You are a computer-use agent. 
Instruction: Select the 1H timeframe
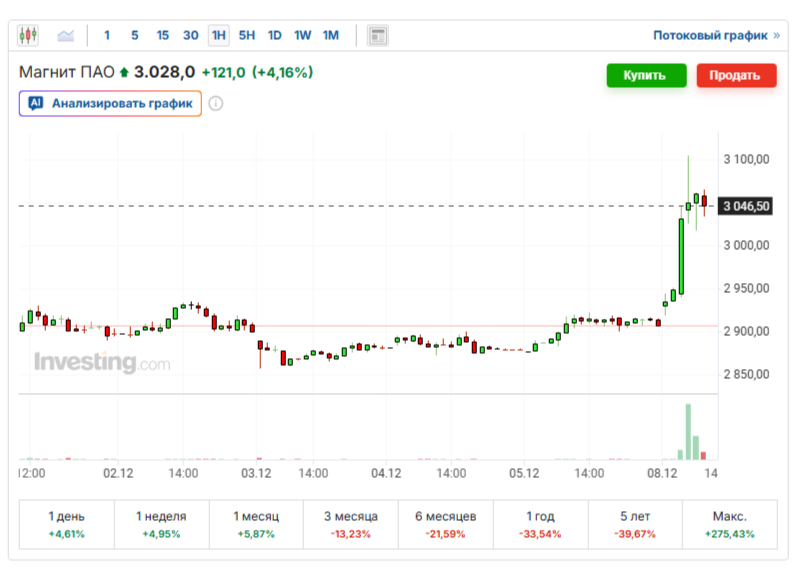coord(219,35)
